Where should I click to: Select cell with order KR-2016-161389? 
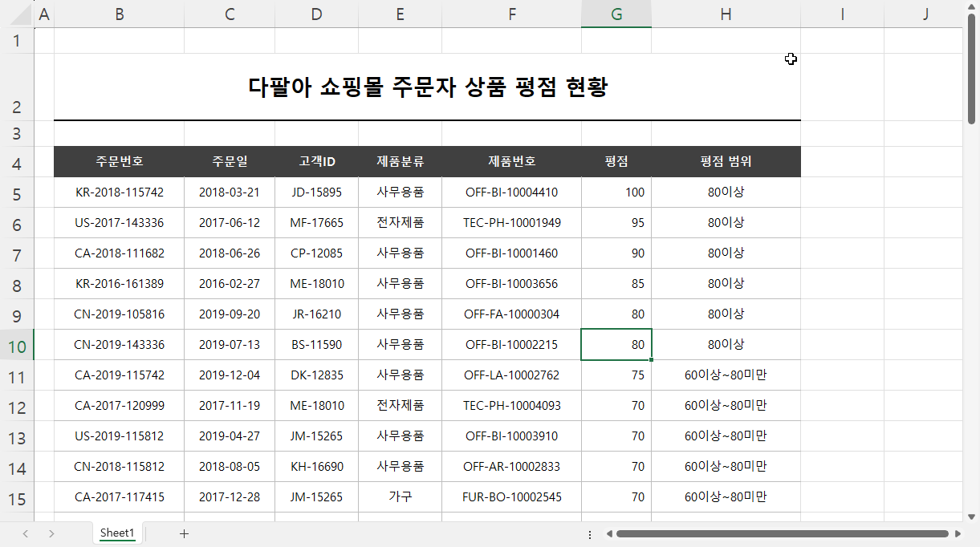click(x=120, y=284)
